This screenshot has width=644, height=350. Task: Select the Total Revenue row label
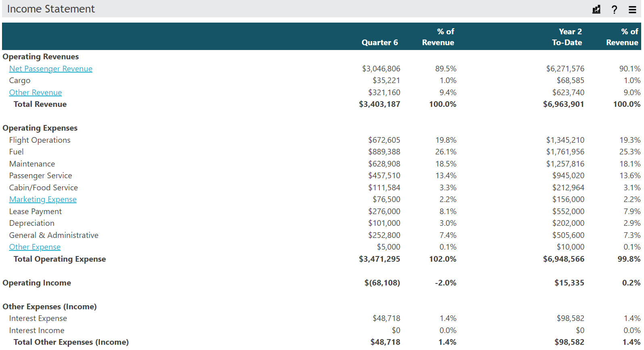coord(40,104)
